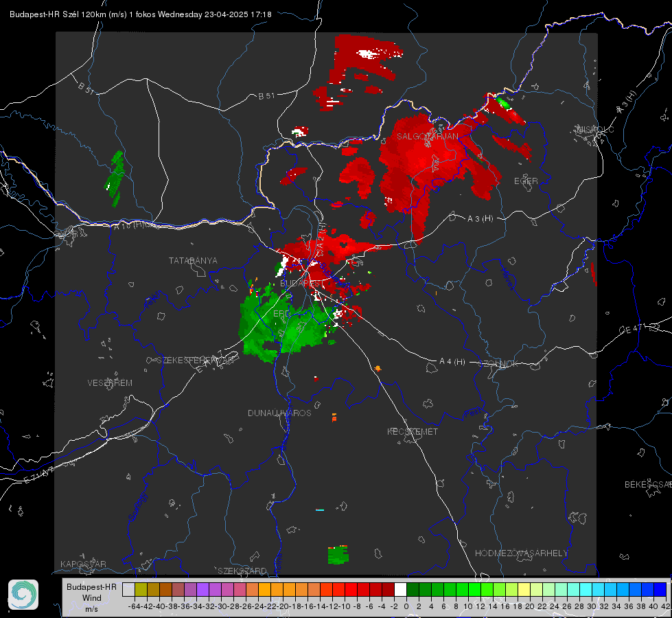Pick the deep blue 40 to 42 legend swatch
Screen dimensions: 672x618
pyautogui.click(x=660, y=589)
